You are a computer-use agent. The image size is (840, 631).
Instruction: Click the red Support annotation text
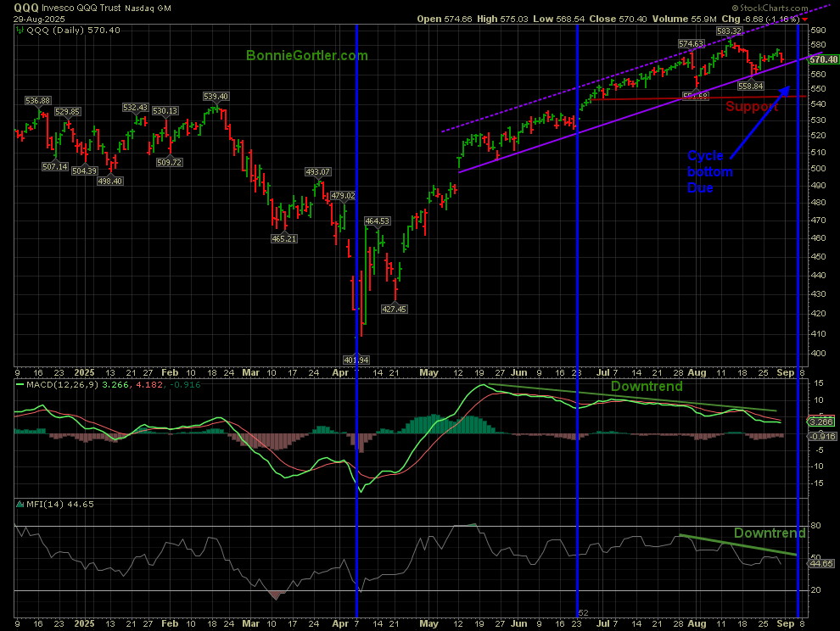click(x=751, y=107)
